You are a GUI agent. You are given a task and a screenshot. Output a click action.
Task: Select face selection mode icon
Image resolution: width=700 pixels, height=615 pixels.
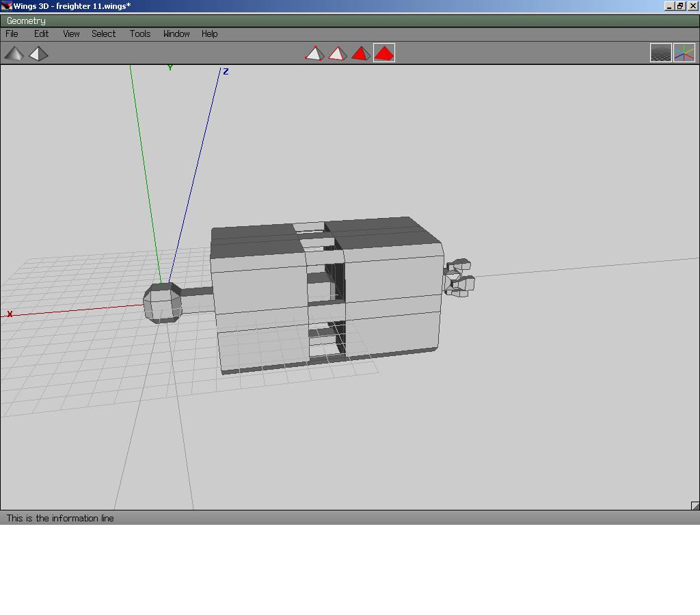click(360, 53)
